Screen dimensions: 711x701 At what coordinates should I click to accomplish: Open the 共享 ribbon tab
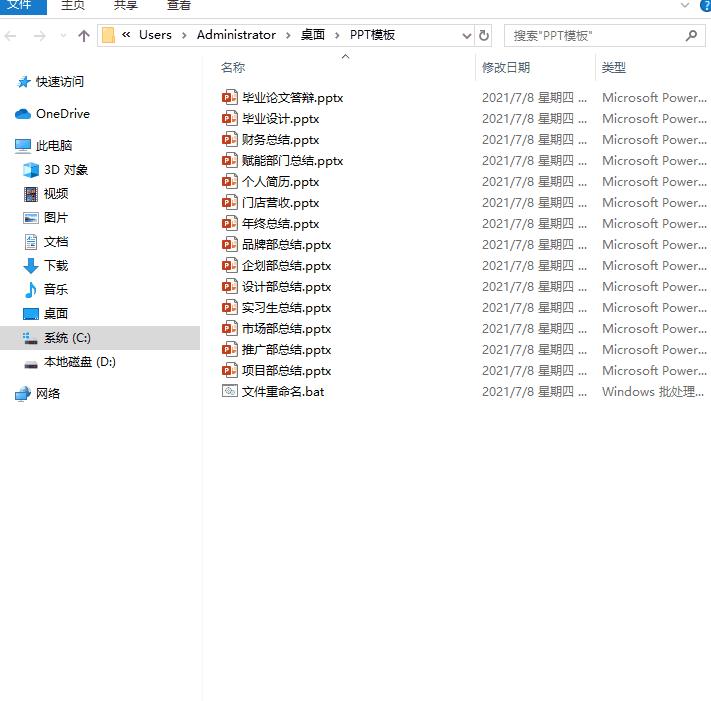pyautogui.click(x=126, y=6)
